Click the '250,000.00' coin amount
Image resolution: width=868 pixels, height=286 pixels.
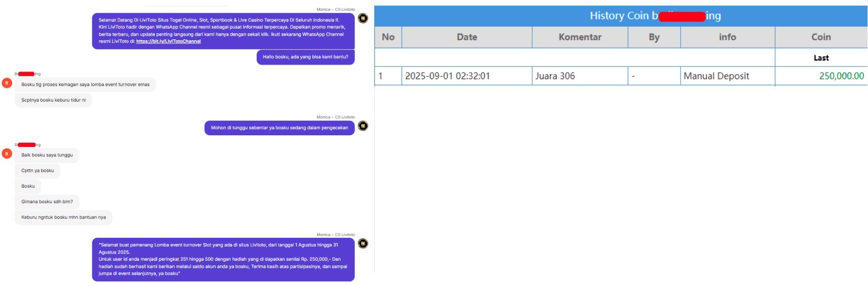click(x=841, y=76)
